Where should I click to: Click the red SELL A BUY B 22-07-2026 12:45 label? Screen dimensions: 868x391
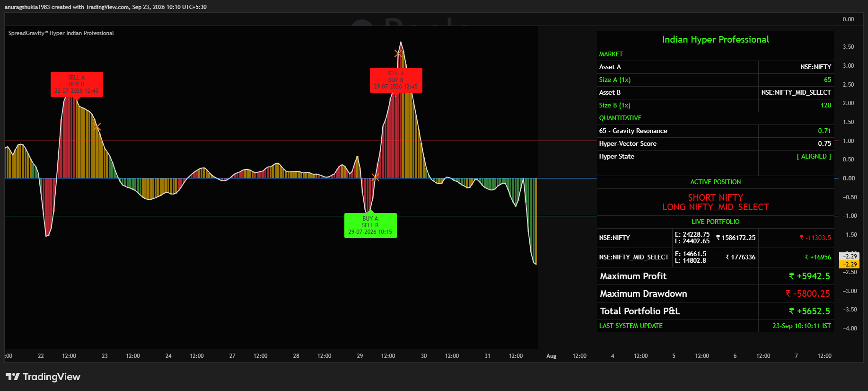(x=77, y=84)
